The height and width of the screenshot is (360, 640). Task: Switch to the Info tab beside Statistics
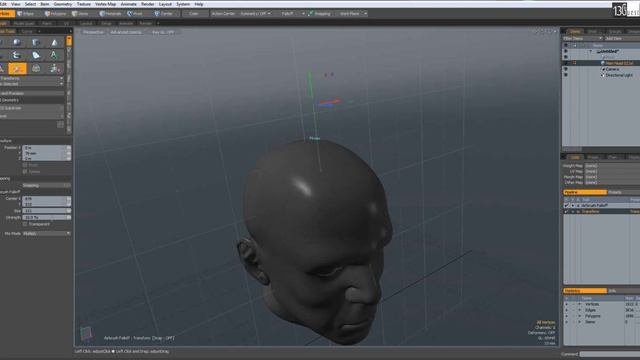click(612, 291)
